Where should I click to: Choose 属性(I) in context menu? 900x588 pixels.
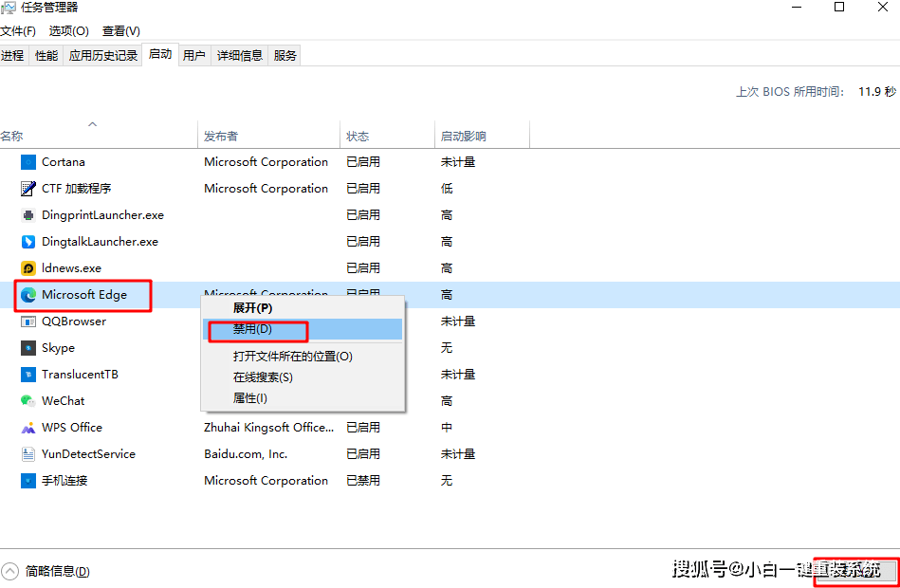tap(303, 398)
